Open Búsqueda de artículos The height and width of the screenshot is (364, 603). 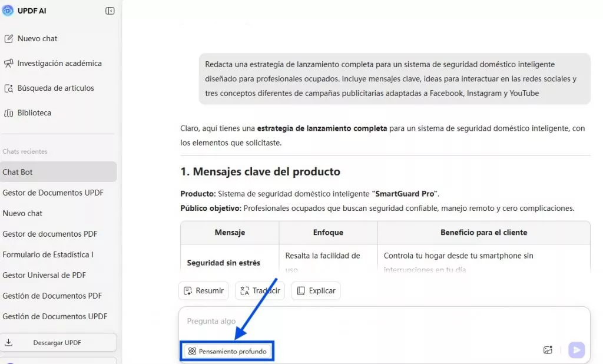[x=49, y=88]
